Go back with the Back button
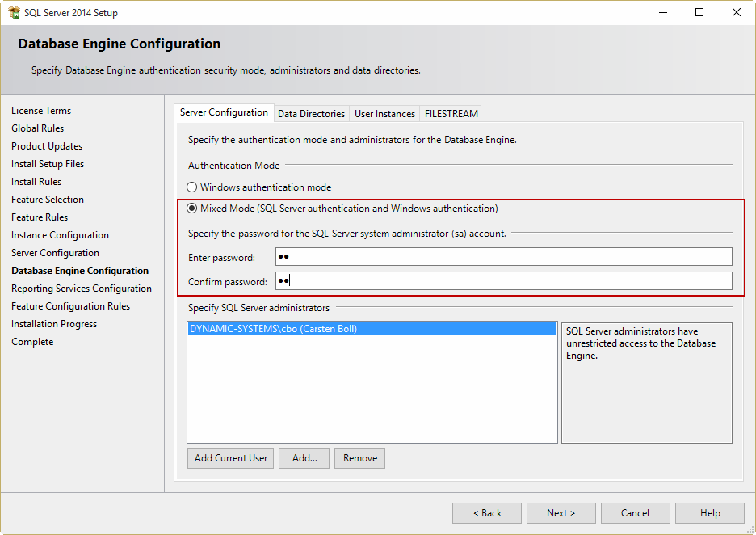 (x=486, y=513)
